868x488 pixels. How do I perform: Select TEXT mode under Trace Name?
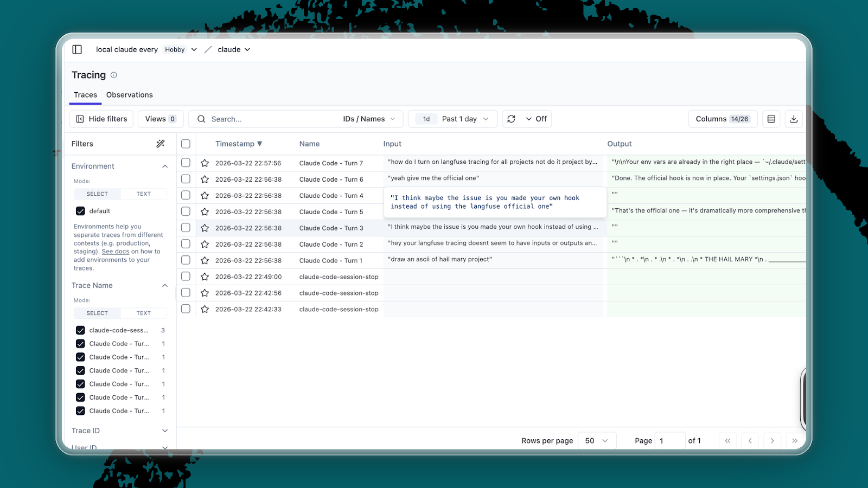pos(143,313)
